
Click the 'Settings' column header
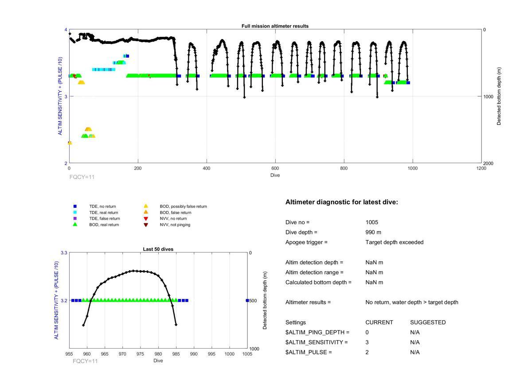click(x=296, y=322)
